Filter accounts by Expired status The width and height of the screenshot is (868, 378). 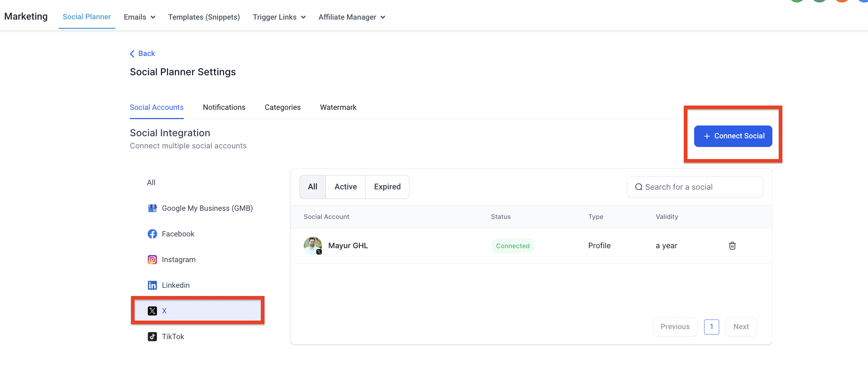click(x=387, y=187)
